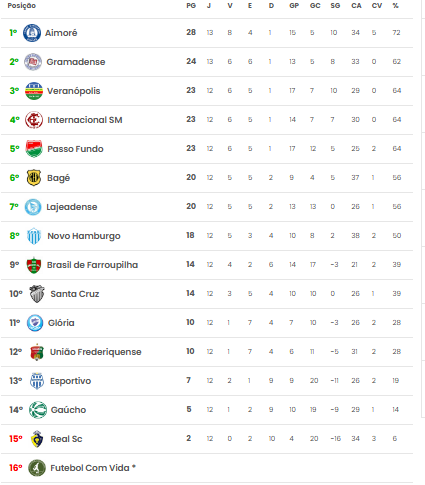The image size is (425, 485).
Task: Click the Brasil de Farroupilha badge
Action: [34, 265]
